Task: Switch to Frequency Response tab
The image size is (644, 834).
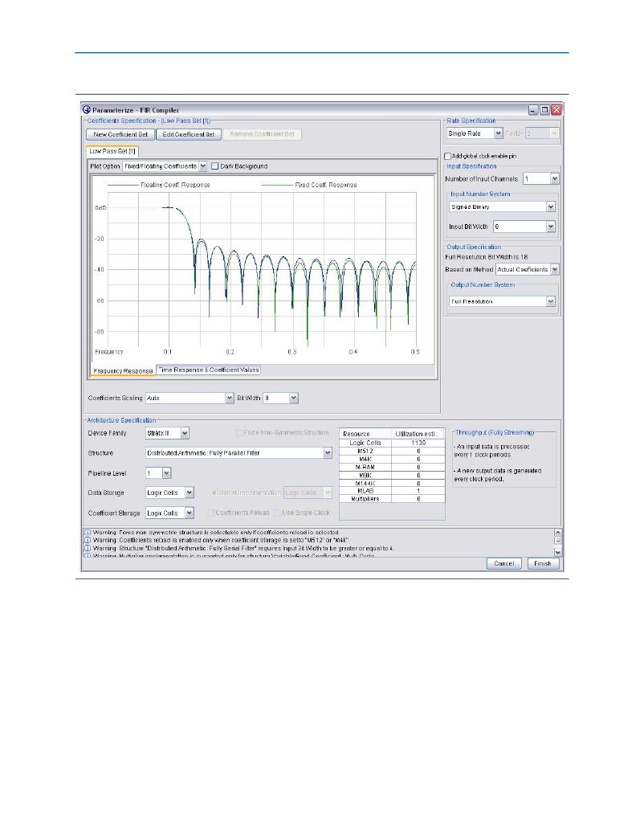Action: pyautogui.click(x=123, y=370)
